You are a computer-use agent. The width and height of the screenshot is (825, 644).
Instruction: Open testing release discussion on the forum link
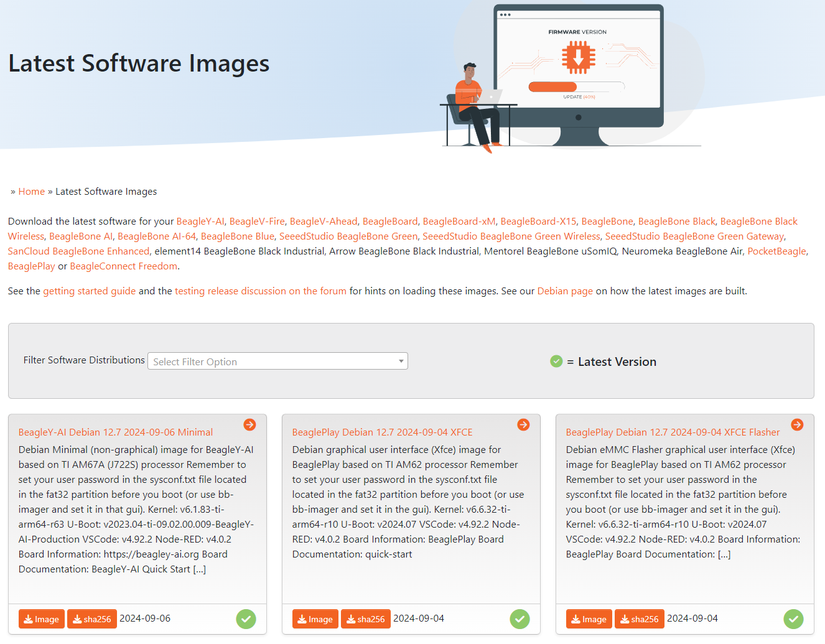tap(261, 291)
